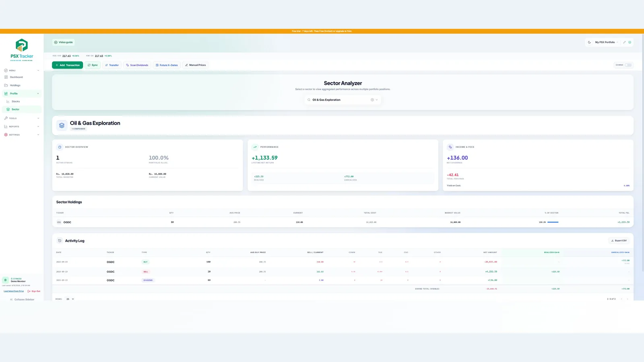Screen dimensions: 644x362
Task: Expand the Settings section chevron
Action: [38, 135]
